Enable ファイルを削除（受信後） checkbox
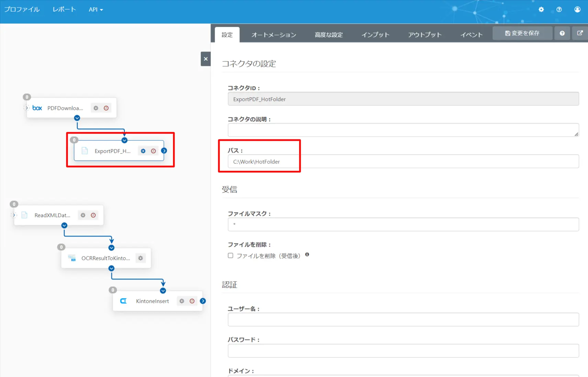The width and height of the screenshot is (588, 377). 231,255
